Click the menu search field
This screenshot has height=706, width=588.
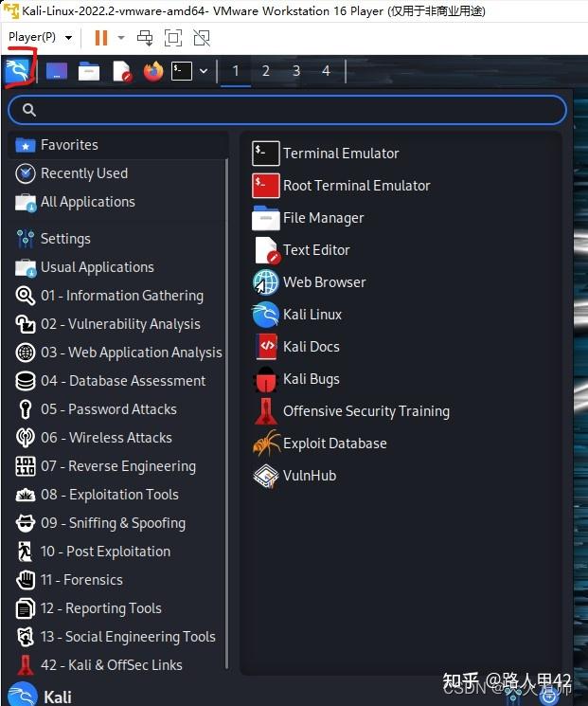287,109
